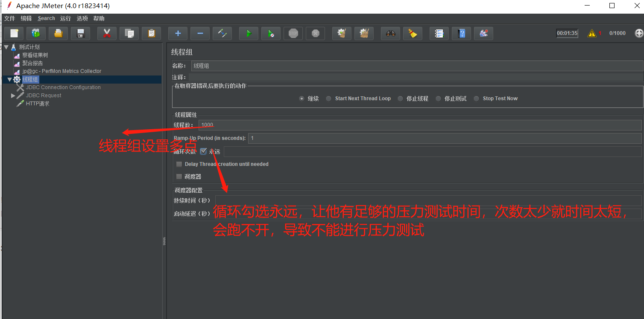The image size is (644, 319).
Task: Click the elapsed time 00:01:35 display
Action: pos(567,33)
